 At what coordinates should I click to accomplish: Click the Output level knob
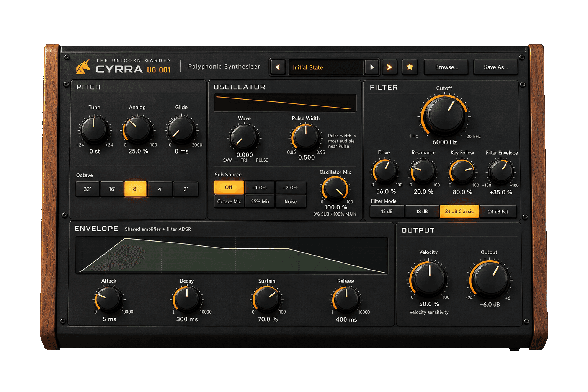[490, 279]
